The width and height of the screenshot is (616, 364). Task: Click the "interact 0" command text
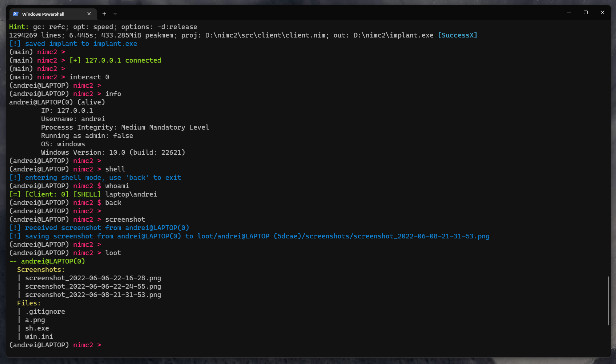[x=89, y=77]
